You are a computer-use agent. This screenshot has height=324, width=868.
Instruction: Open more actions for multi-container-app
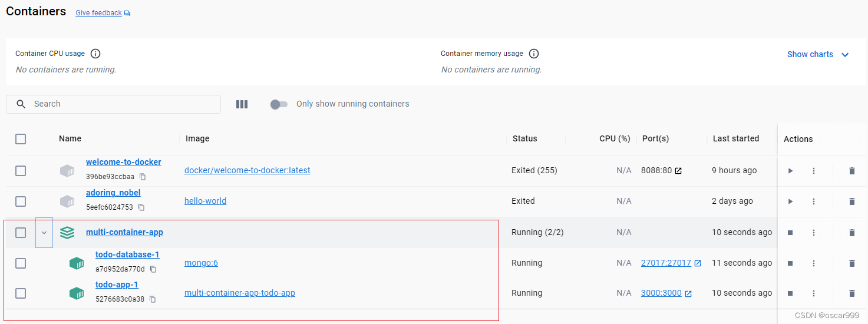tap(814, 233)
